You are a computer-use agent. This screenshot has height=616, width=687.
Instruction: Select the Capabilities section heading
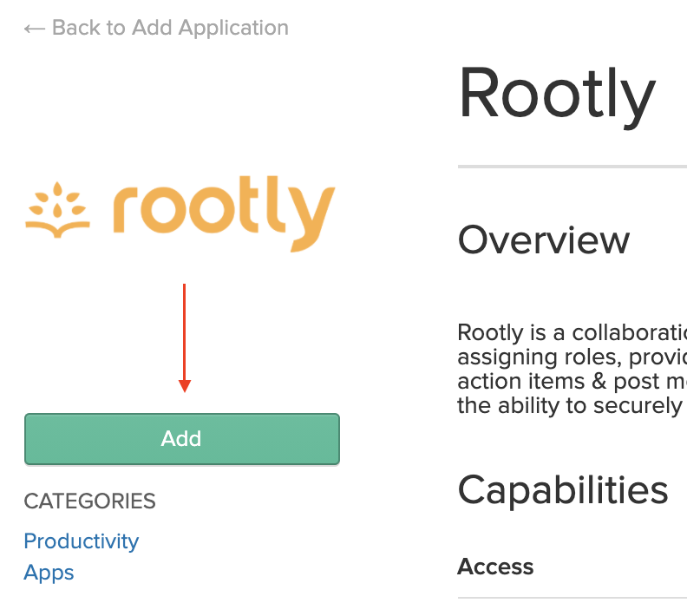[x=563, y=490]
